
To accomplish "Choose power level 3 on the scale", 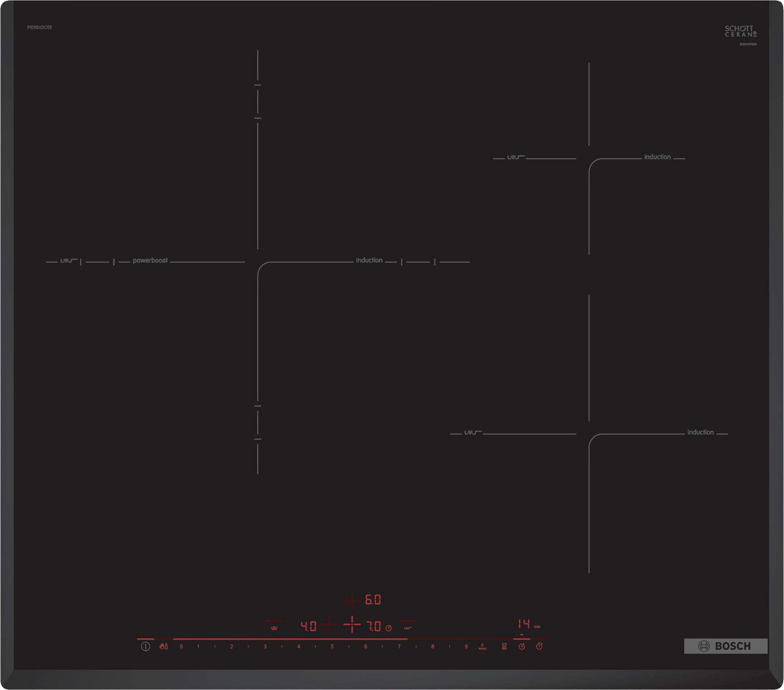I will [x=265, y=647].
